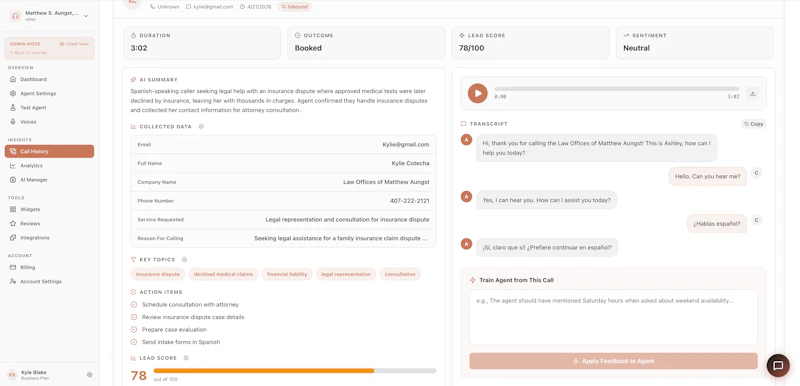Screen dimensions: 800x386
Task: Click the Voices microphone icon
Action: tap(13, 122)
